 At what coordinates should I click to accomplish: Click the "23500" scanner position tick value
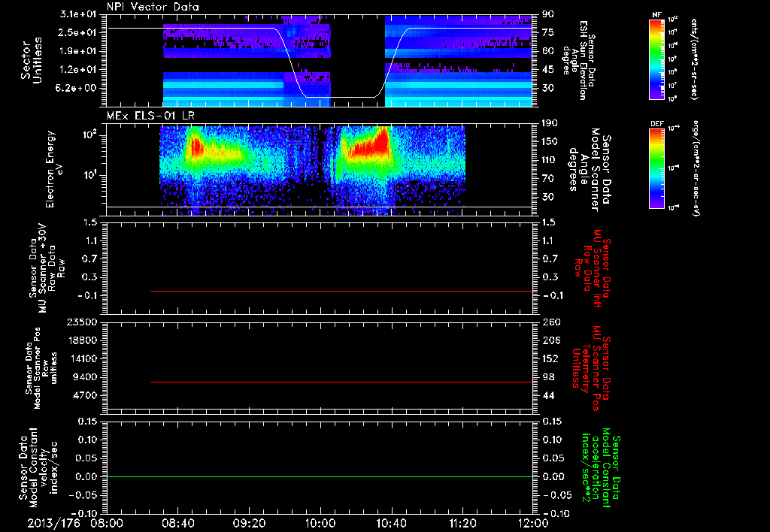coord(83,322)
